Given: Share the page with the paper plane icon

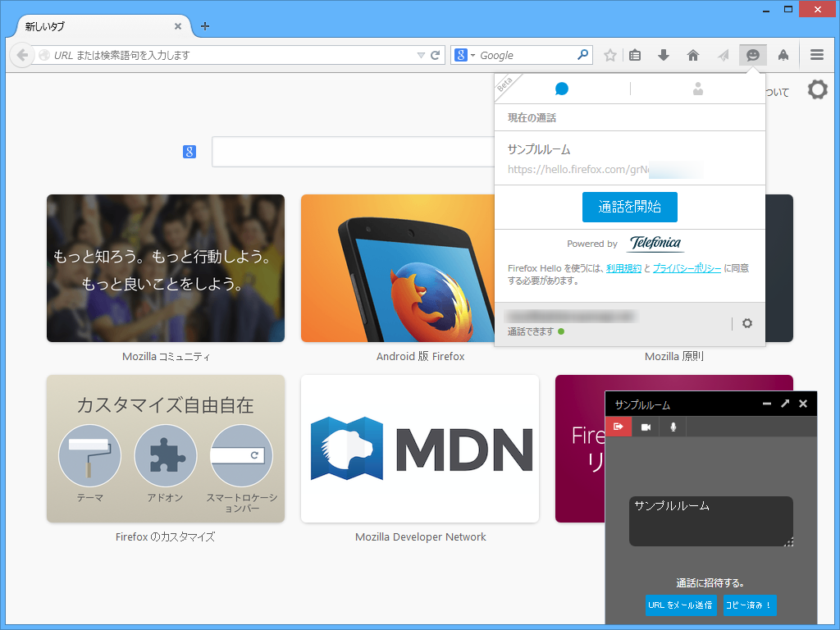Looking at the screenshot, I should pyautogui.click(x=723, y=55).
